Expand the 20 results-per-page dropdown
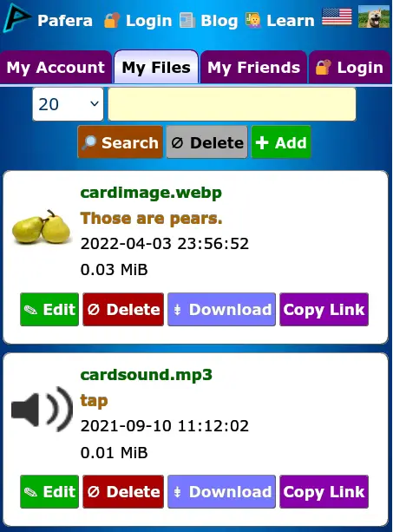 click(x=68, y=104)
